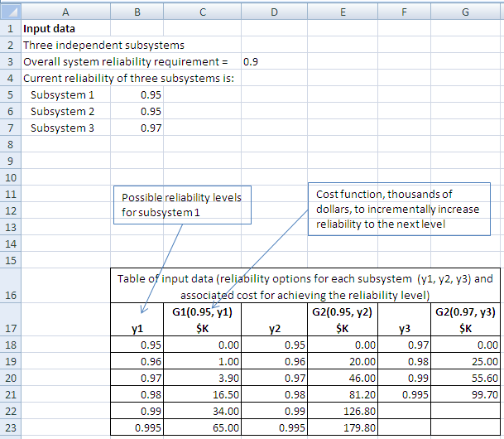Image resolution: width=504 pixels, height=439 pixels.
Task: Select column C header
Action: (202, 12)
